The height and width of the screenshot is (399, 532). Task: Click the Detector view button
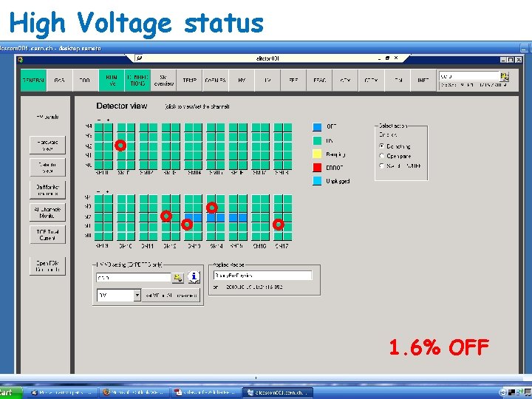click(x=47, y=167)
